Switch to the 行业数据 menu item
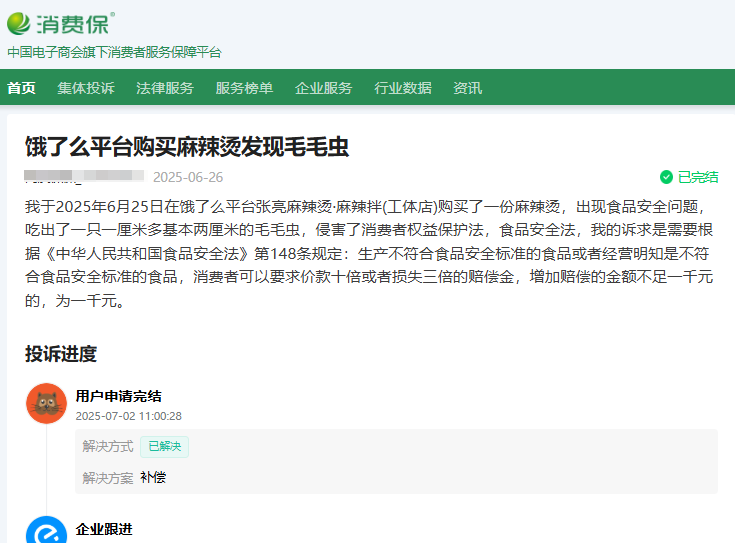 coord(403,88)
